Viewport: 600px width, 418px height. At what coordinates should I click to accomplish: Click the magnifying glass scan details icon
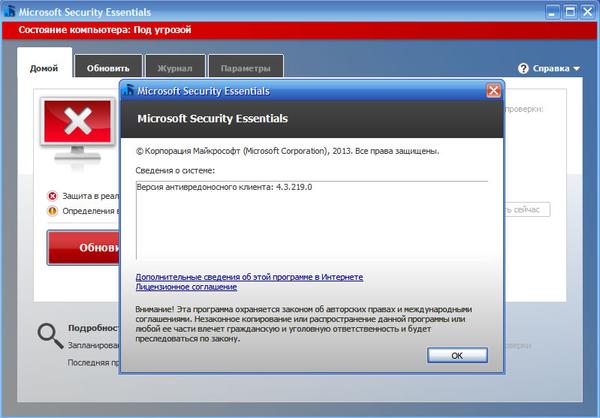50,336
